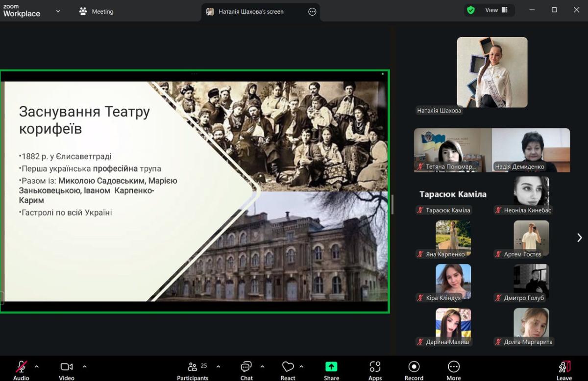
Task: Expand audio settings caret
Action: (x=36, y=366)
